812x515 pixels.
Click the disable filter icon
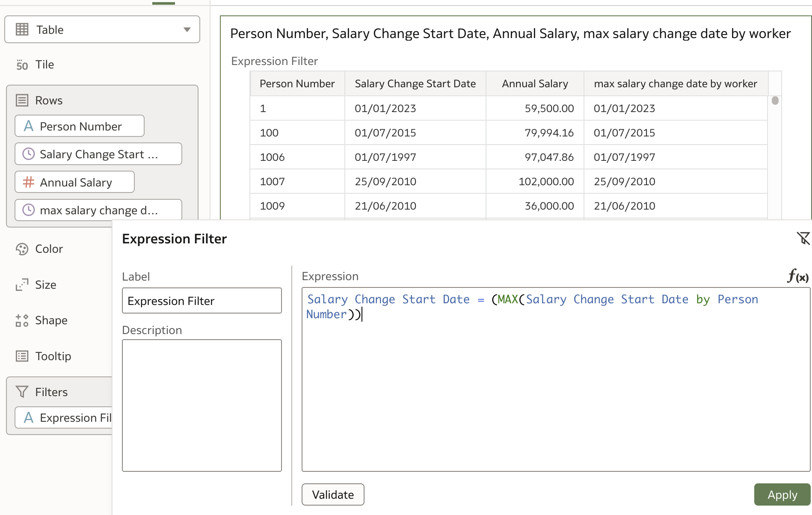[x=803, y=239]
